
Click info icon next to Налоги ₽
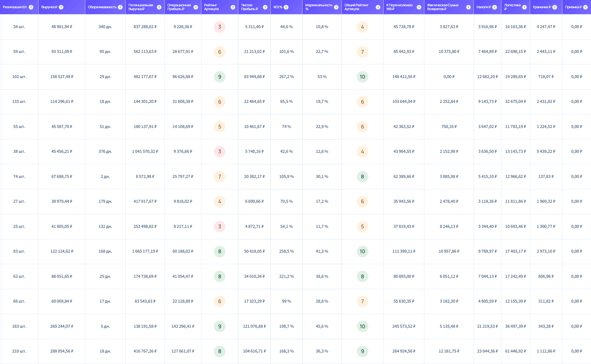coord(495,7)
